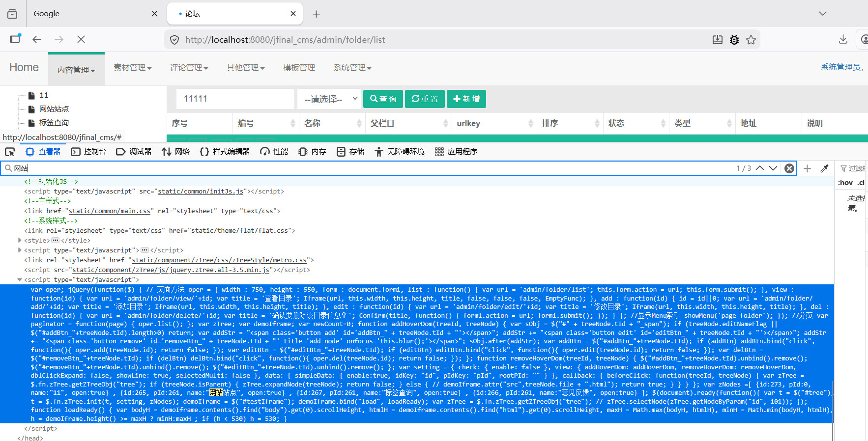Open the bug extension icon
This screenshot has width=868, height=441.
click(734, 40)
